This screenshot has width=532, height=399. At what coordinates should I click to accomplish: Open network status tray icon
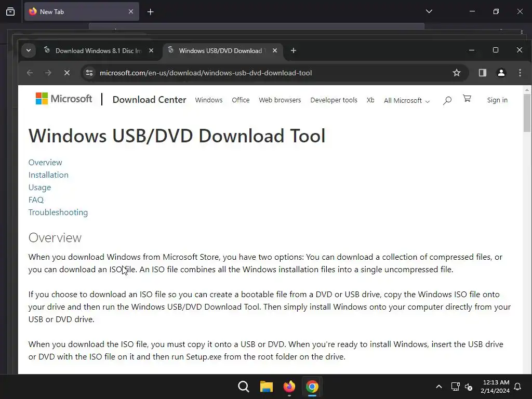[x=455, y=387]
